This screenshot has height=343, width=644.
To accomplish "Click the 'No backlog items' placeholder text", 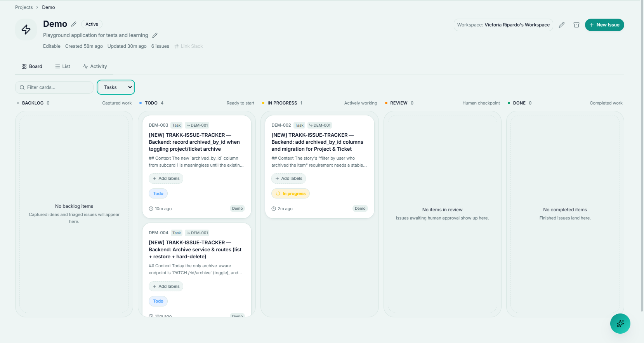I will pyautogui.click(x=74, y=206).
